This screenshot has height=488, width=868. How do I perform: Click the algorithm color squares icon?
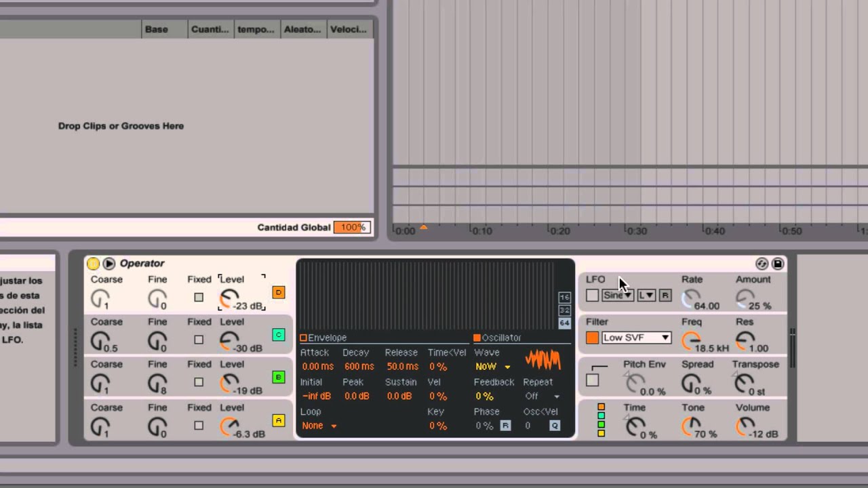[601, 420]
